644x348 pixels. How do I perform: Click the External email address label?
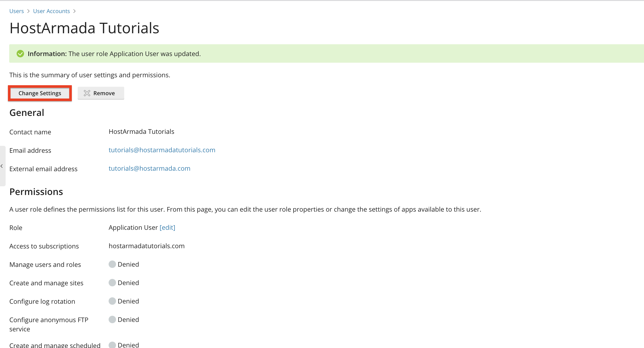[x=43, y=169]
